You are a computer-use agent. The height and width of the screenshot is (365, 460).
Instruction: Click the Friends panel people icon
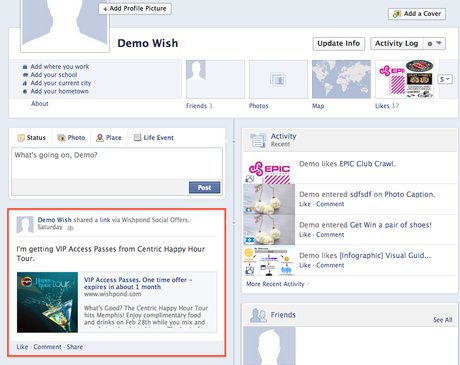pos(258,315)
